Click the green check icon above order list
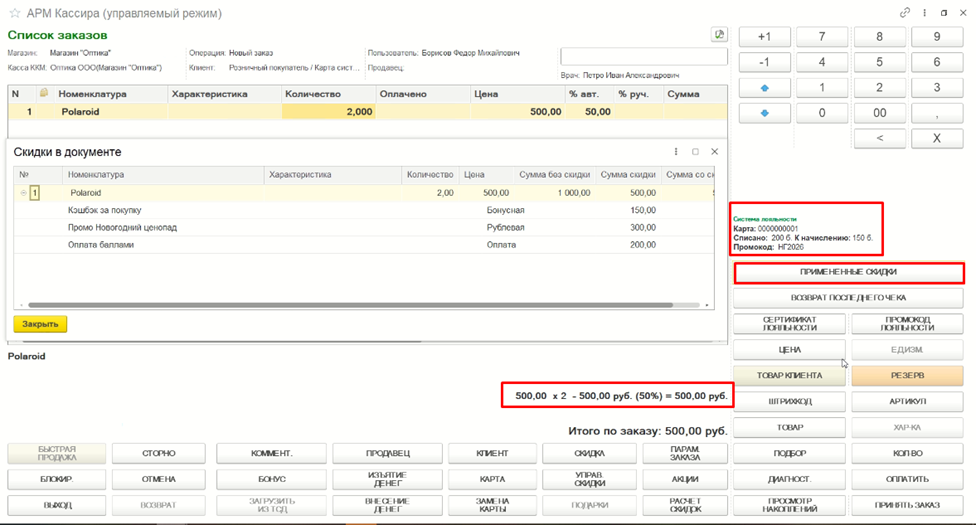The image size is (976, 525). click(x=719, y=35)
